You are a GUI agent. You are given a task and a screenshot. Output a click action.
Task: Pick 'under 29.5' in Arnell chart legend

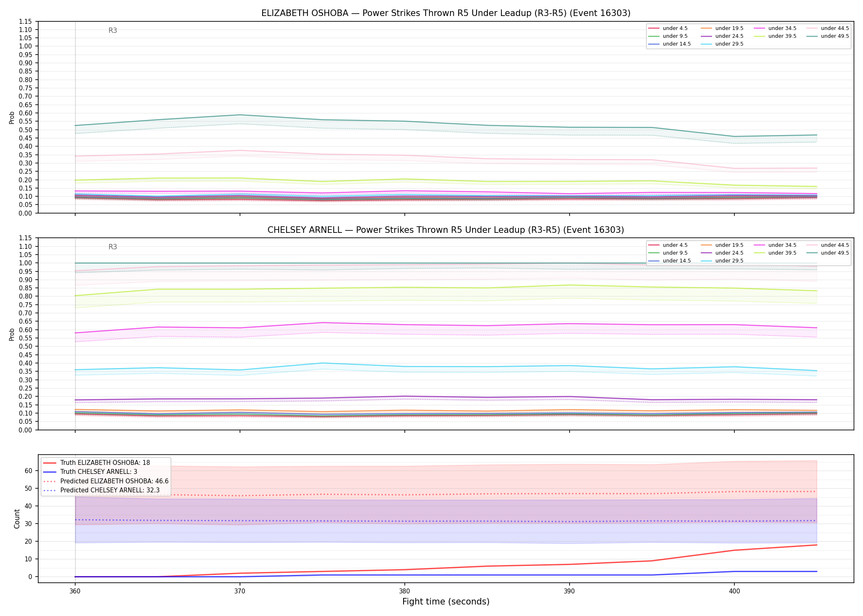[x=722, y=261]
